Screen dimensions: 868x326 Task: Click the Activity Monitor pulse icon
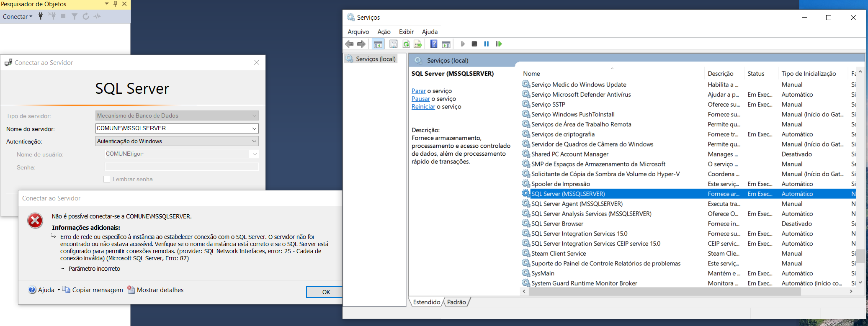(x=98, y=16)
